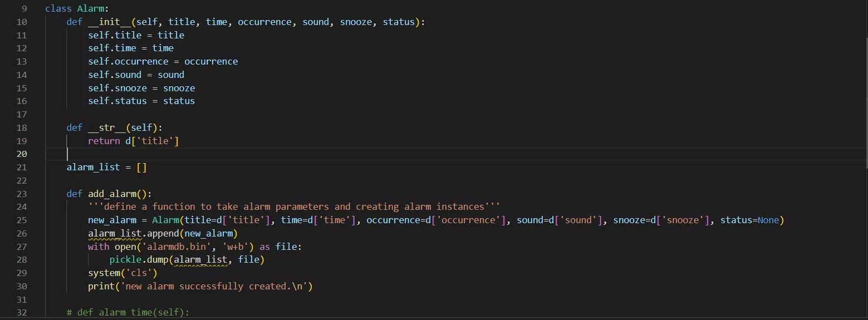The width and height of the screenshot is (868, 320).
Task: Click the 'return' keyword on line 19
Action: coord(104,141)
